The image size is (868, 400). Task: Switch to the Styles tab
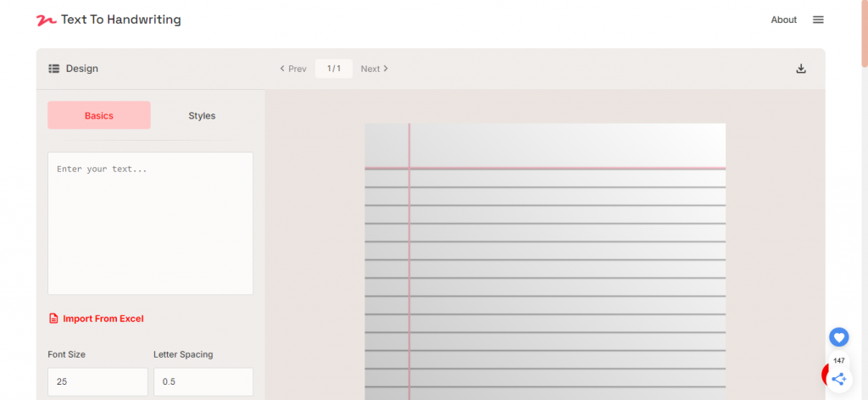[202, 115]
